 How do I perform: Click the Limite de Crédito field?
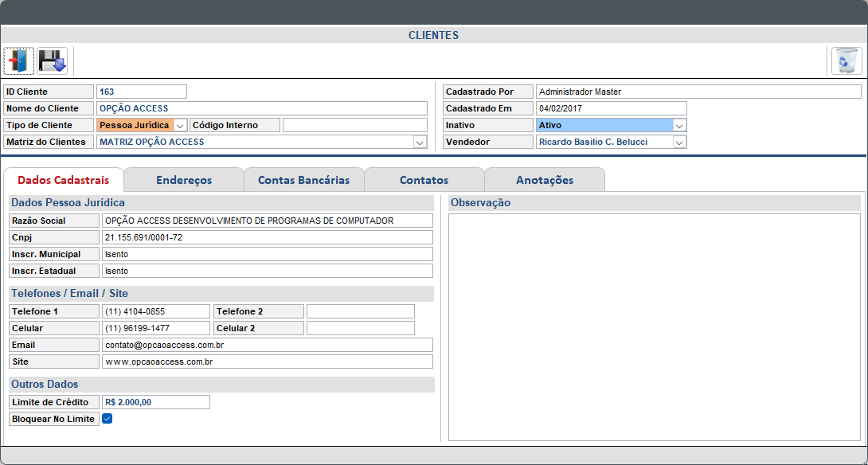156,402
